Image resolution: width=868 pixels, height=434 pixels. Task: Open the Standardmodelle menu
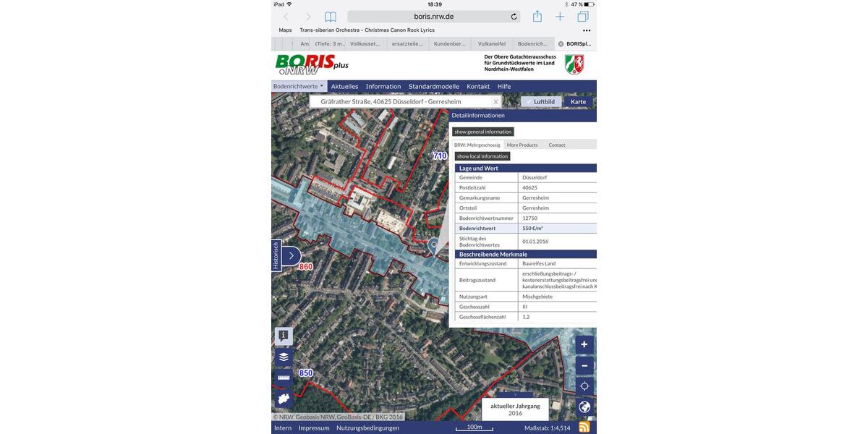tap(434, 86)
